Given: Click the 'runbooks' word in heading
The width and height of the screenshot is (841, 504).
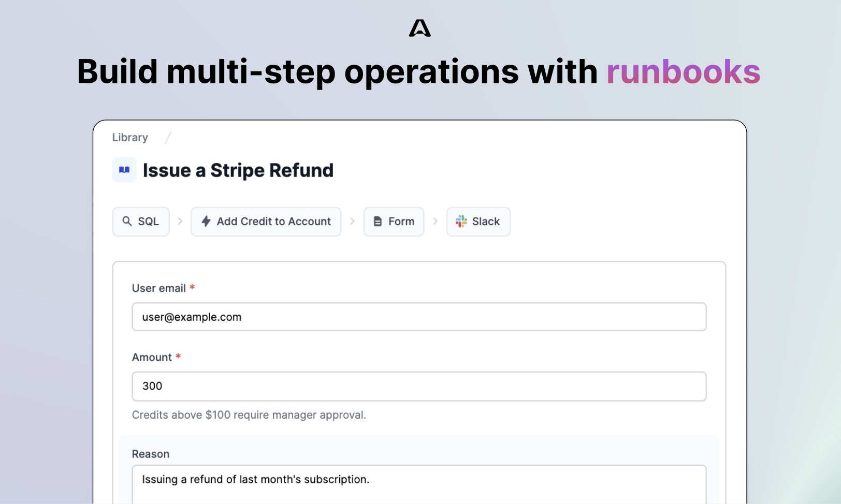Looking at the screenshot, I should coord(684,71).
